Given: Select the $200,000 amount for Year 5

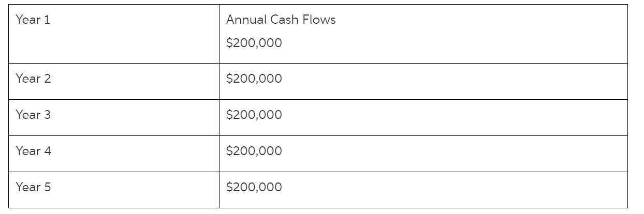Looking at the screenshot, I should pyautogui.click(x=254, y=188).
